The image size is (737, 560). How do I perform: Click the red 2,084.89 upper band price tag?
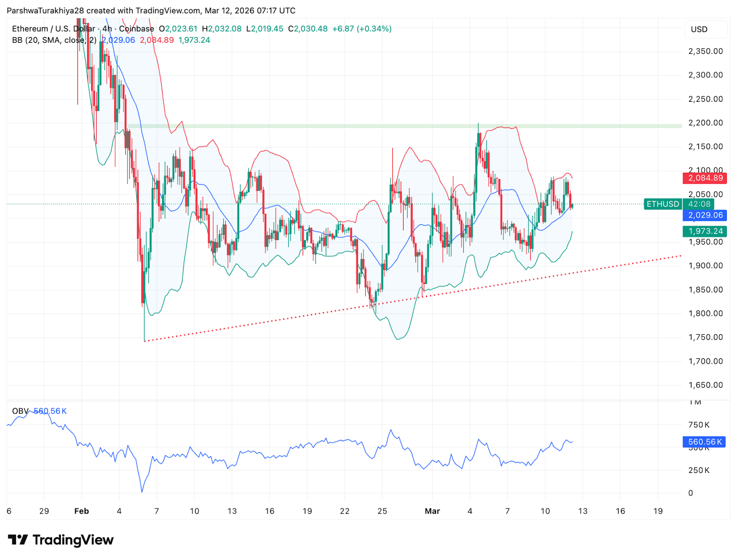pyautogui.click(x=705, y=178)
